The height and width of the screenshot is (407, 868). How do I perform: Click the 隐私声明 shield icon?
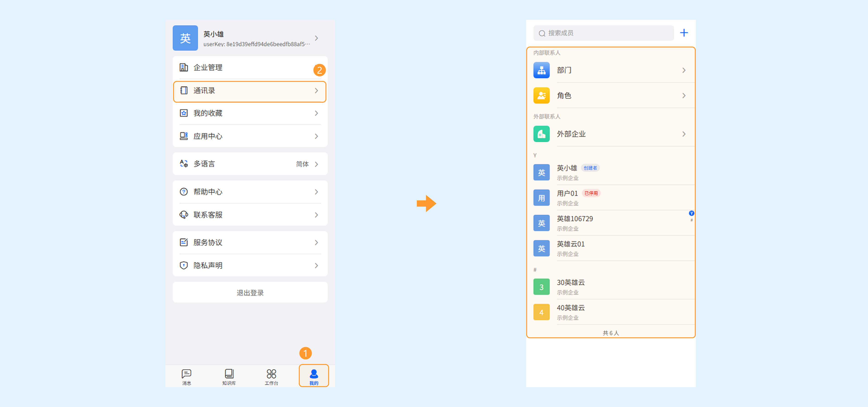pos(184,265)
